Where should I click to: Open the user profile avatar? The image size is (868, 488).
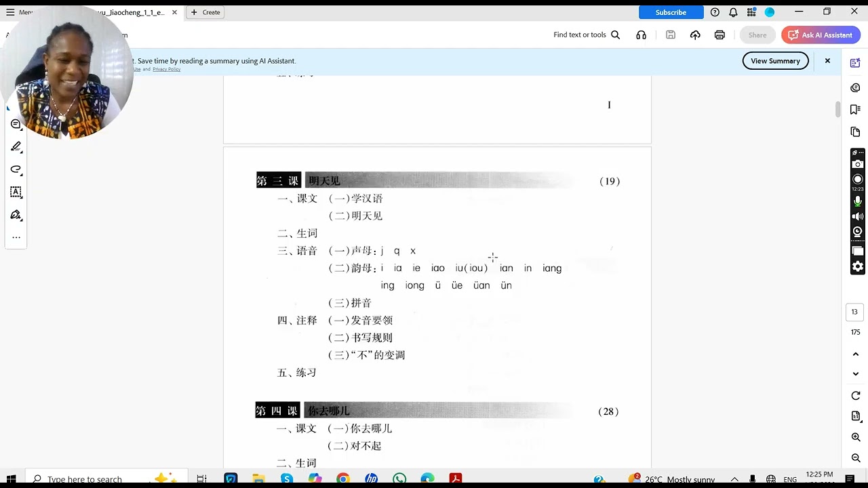coord(770,12)
